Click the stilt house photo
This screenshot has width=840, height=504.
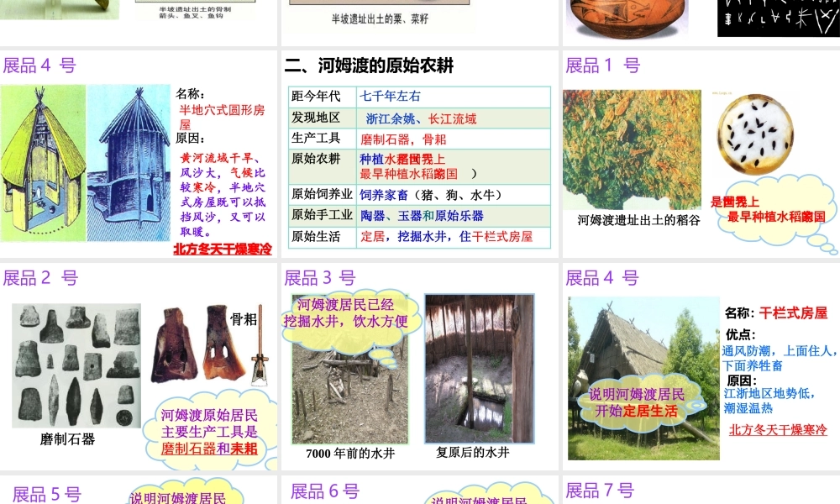click(x=643, y=379)
